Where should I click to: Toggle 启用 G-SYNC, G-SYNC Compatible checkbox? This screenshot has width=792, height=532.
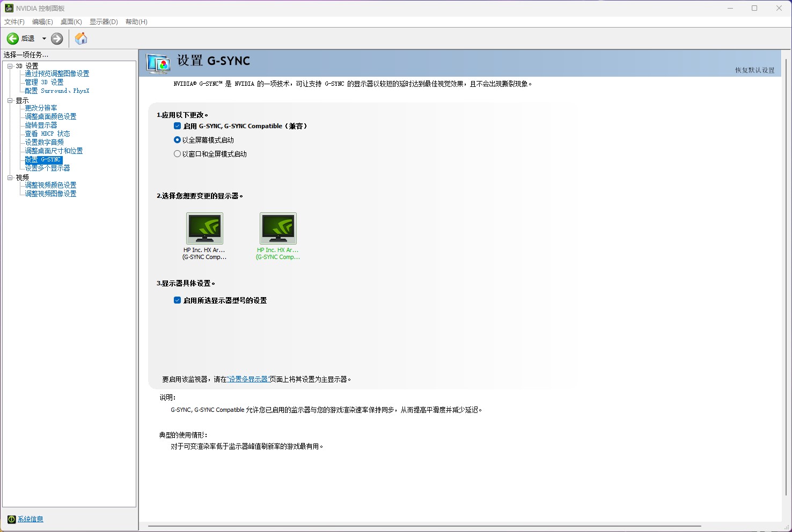point(177,126)
